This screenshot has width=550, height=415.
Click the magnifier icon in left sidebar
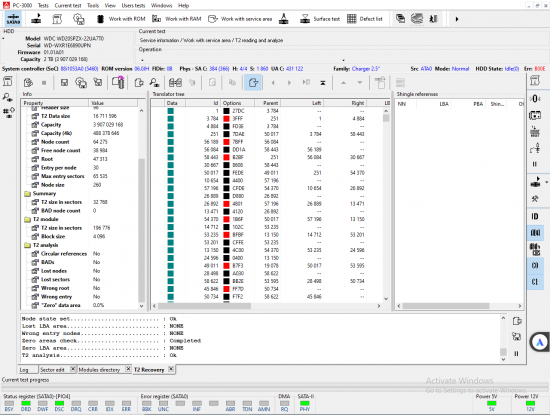pos(8,97)
